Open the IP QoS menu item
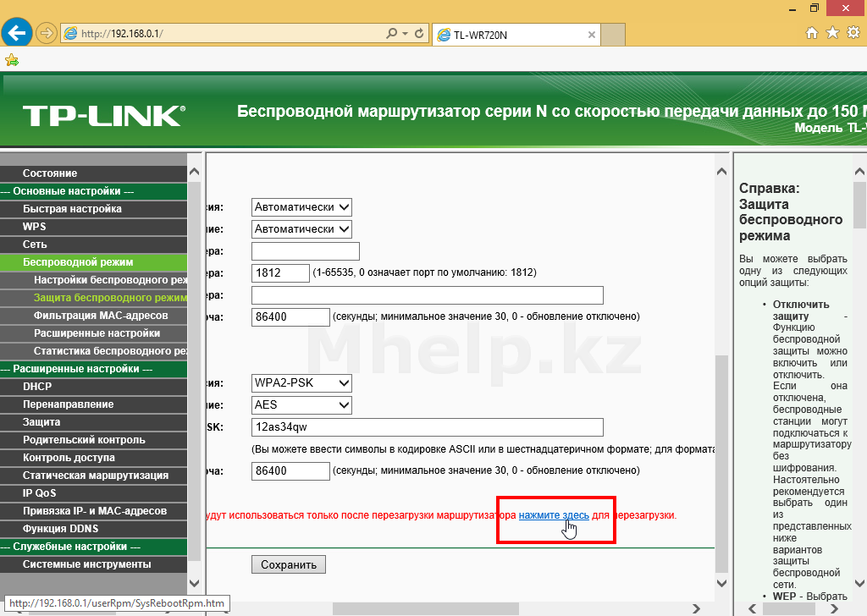This screenshot has width=867, height=616. click(93, 492)
